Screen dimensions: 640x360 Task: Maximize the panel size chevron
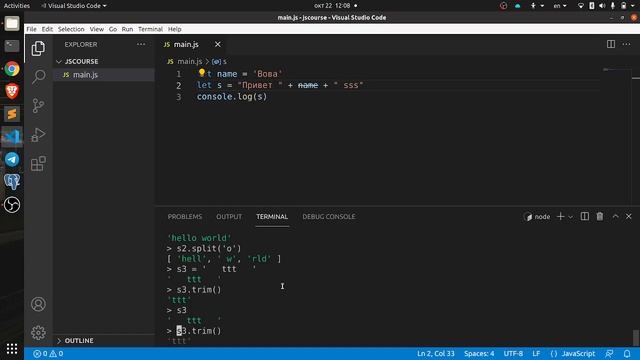615,216
